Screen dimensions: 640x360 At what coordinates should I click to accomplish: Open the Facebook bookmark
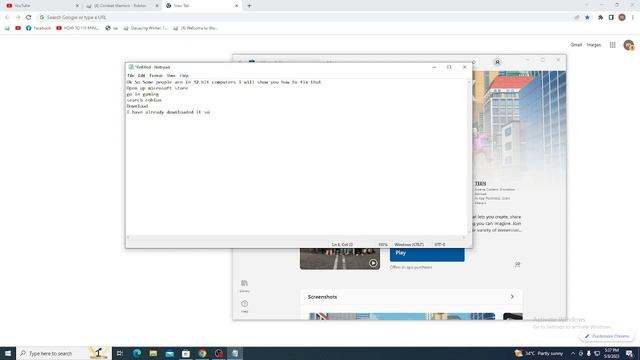pos(38,28)
